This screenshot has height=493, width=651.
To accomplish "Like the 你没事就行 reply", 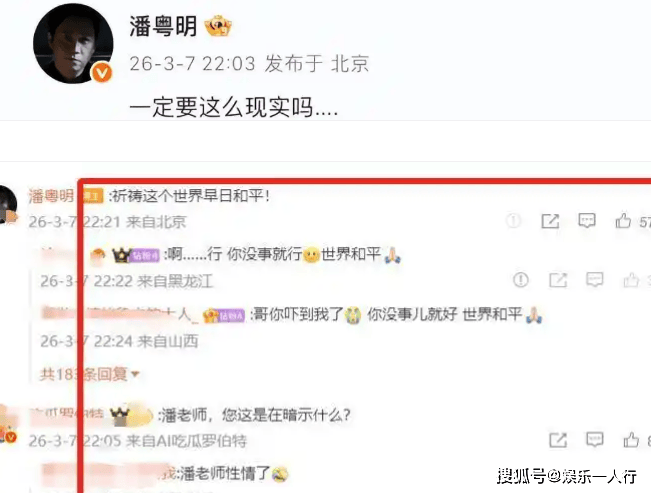I will click(x=631, y=280).
